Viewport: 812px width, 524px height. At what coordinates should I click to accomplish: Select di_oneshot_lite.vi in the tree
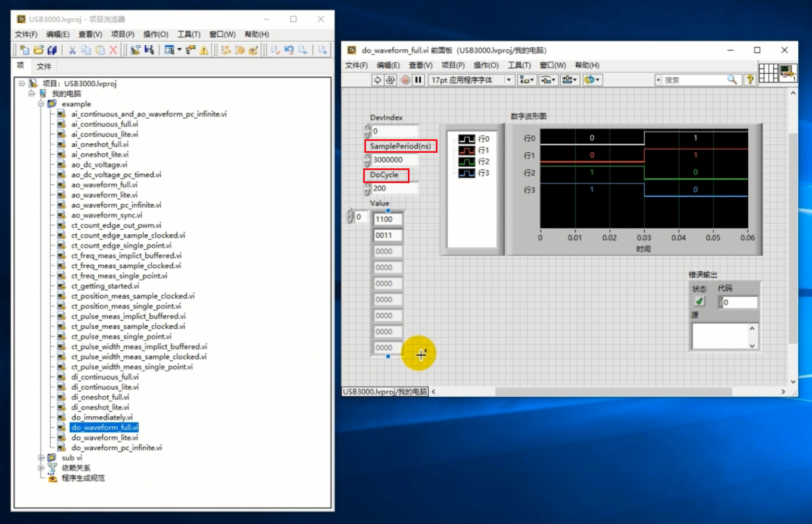(x=100, y=407)
